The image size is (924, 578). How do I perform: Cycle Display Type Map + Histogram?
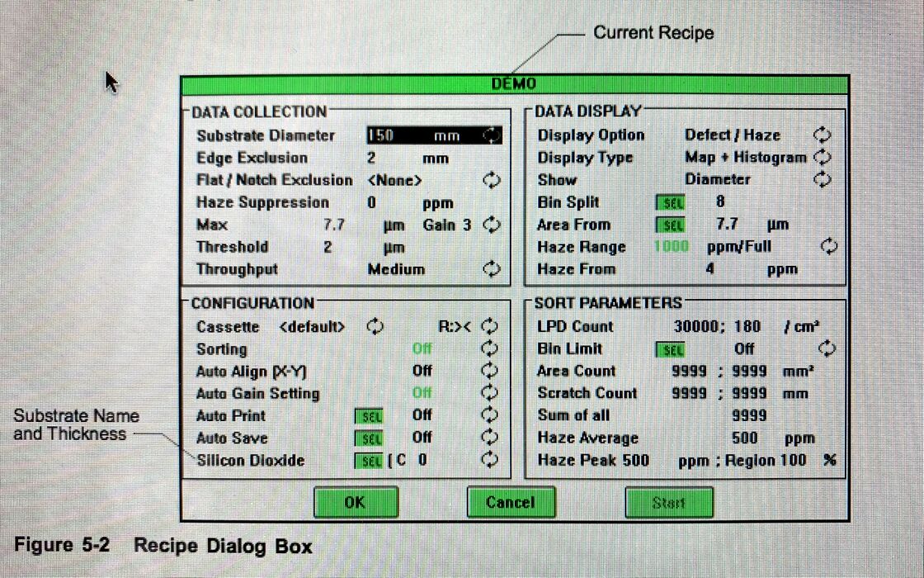[x=822, y=158]
